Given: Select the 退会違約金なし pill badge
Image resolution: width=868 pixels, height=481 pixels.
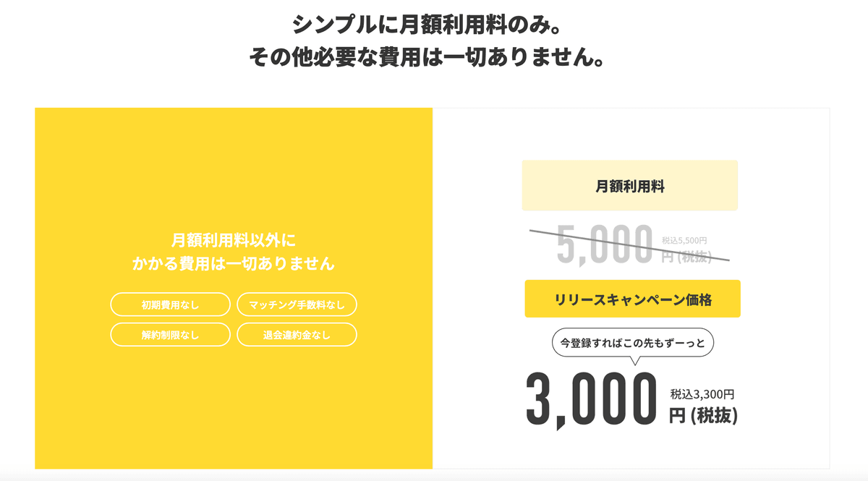Looking at the screenshot, I should click(297, 335).
